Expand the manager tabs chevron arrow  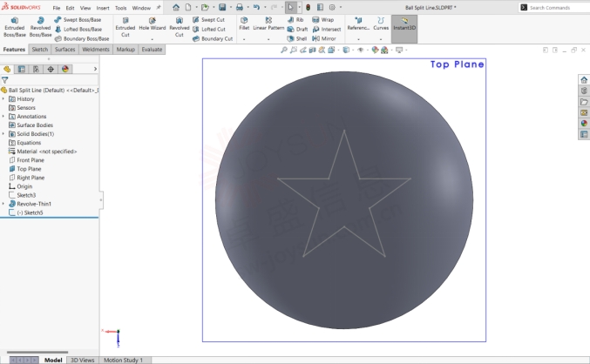click(95, 69)
